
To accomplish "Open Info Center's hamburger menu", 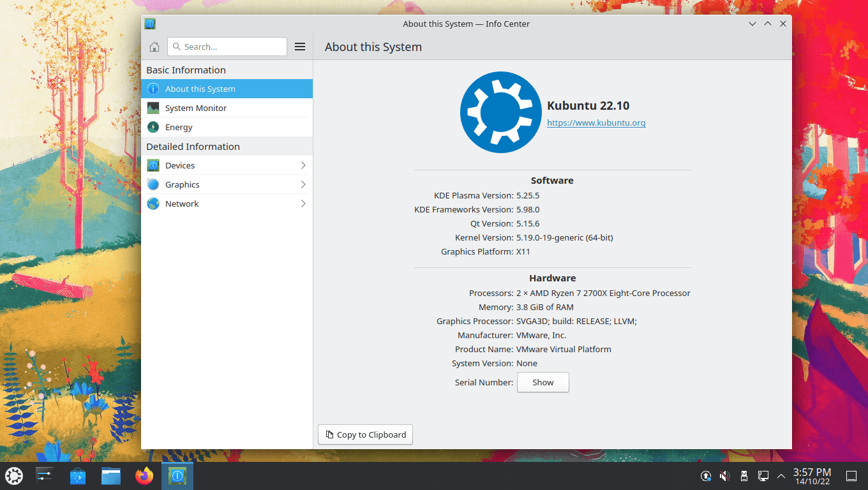I will click(x=299, y=46).
